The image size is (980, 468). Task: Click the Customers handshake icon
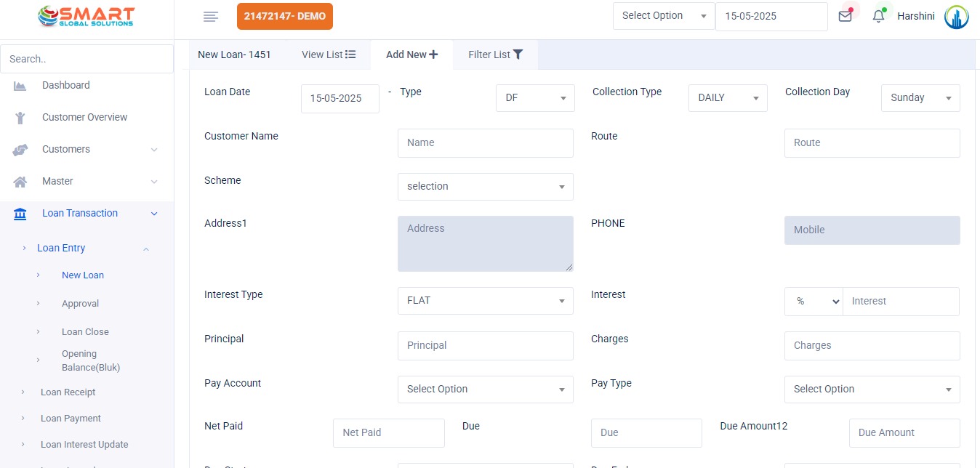click(20, 150)
